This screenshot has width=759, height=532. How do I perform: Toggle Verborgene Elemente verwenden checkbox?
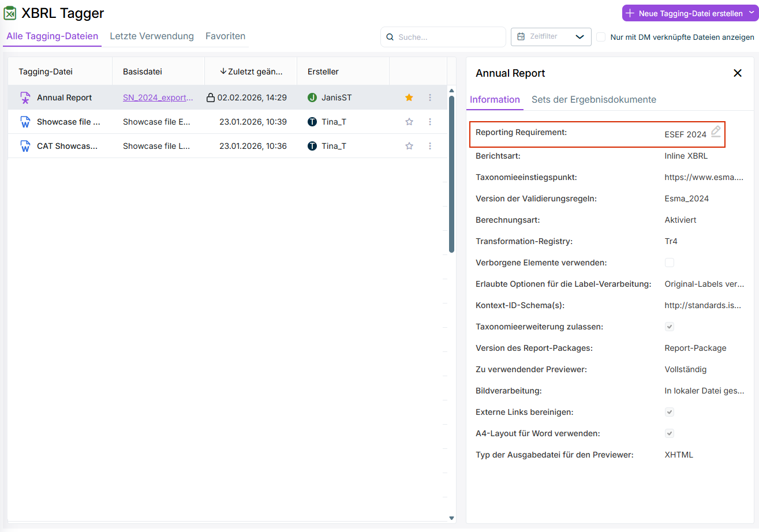pyautogui.click(x=670, y=263)
